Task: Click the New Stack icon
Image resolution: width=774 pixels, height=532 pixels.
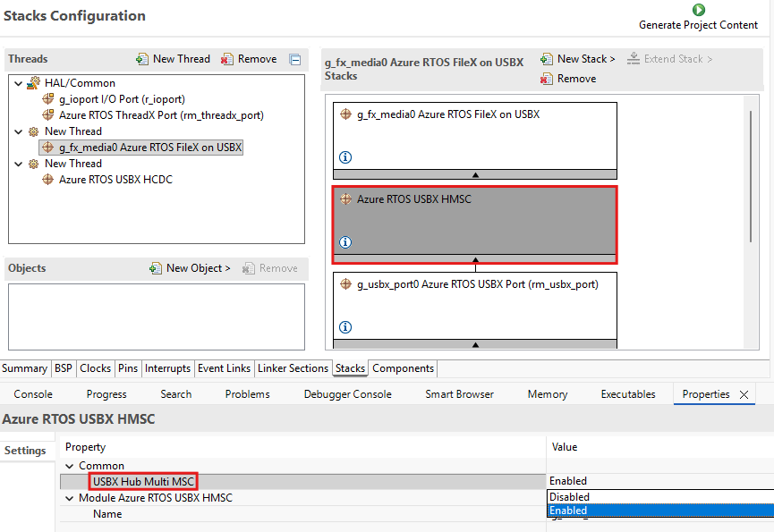Action: pyautogui.click(x=547, y=59)
